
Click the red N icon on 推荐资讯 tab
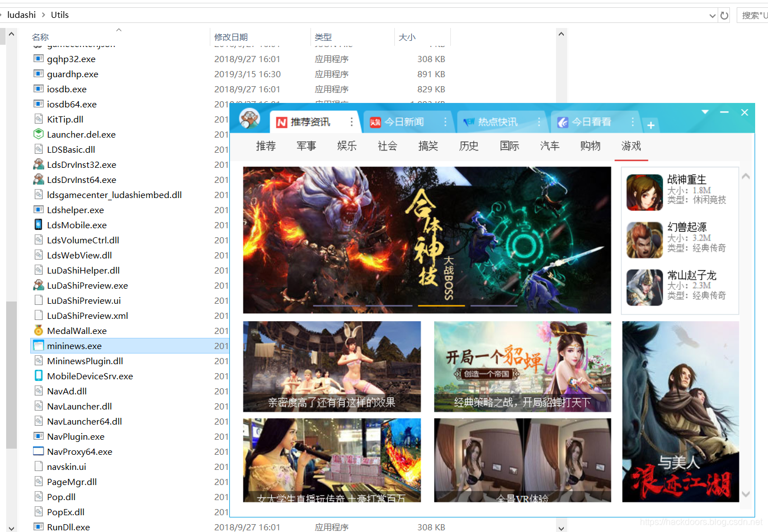pos(282,122)
